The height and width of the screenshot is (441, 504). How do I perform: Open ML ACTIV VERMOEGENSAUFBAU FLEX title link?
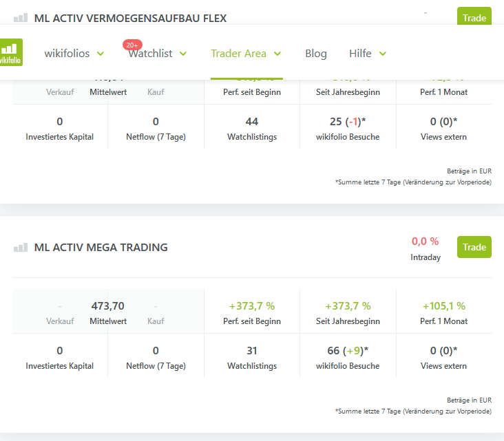pyautogui.click(x=130, y=18)
